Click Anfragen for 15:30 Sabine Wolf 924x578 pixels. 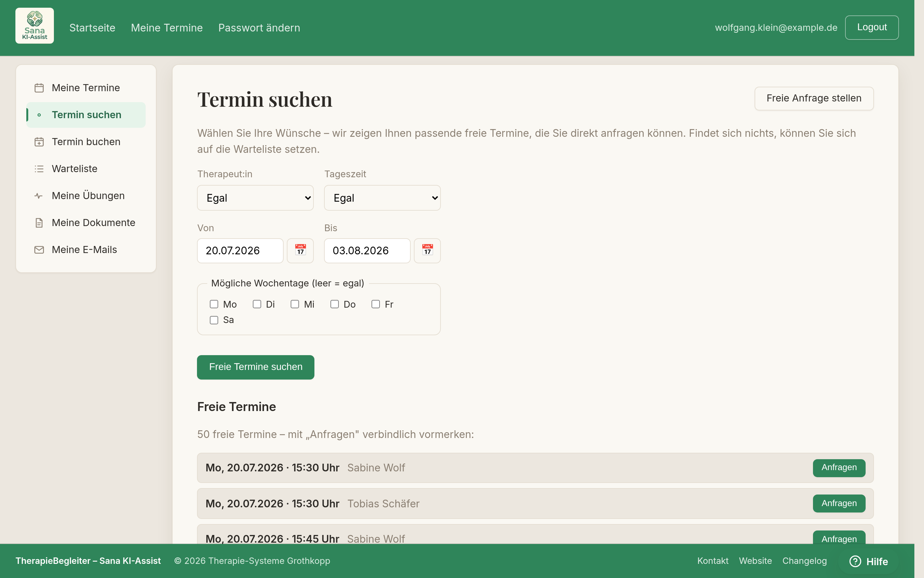tap(839, 468)
